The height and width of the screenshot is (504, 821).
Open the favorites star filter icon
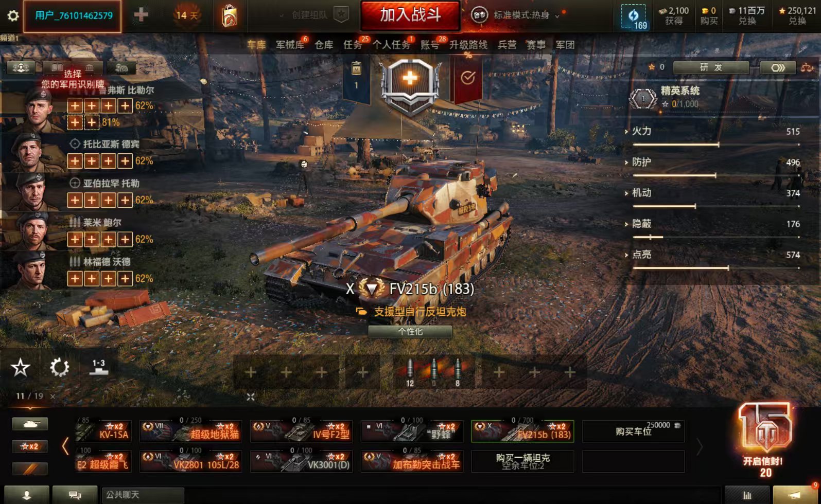(20, 368)
